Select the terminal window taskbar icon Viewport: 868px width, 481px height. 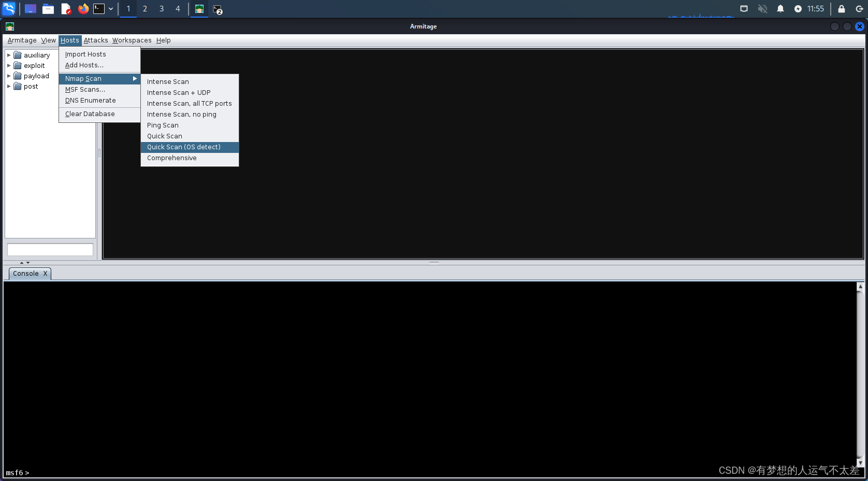[218, 9]
